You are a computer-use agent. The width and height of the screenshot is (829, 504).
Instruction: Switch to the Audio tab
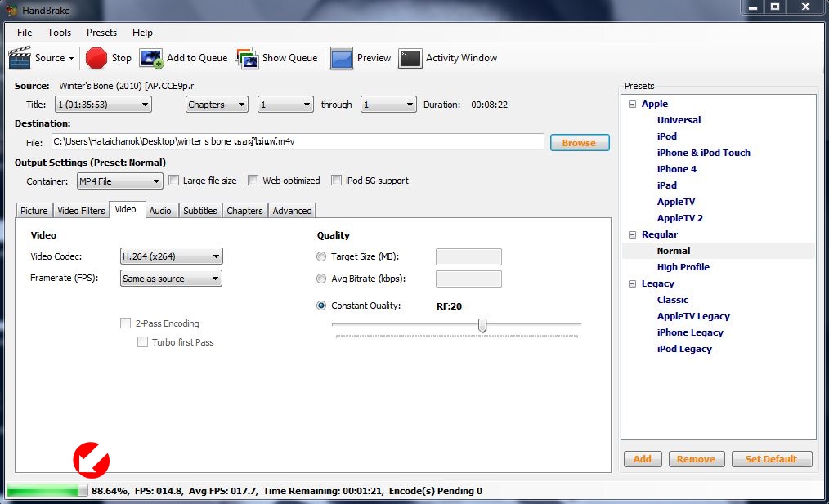click(x=160, y=210)
